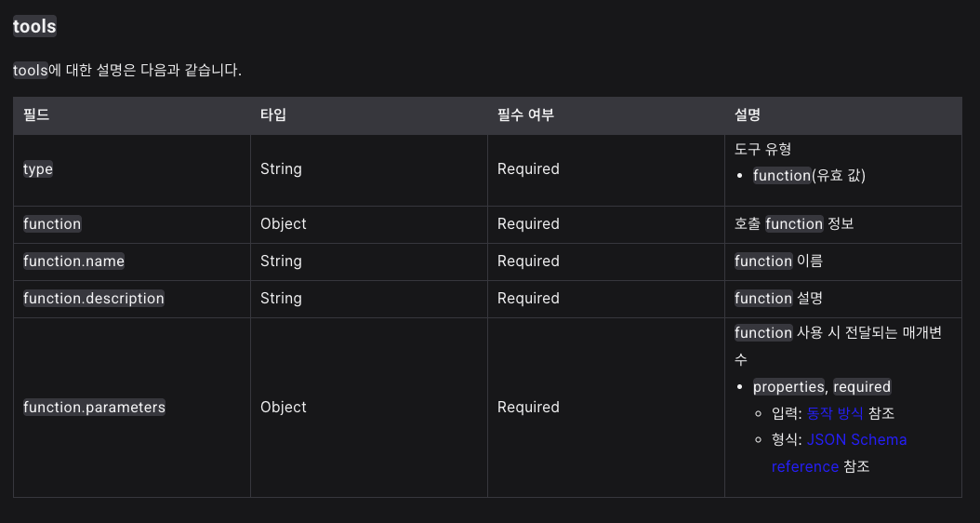
Task: Click String type in the type row
Action: click(281, 169)
